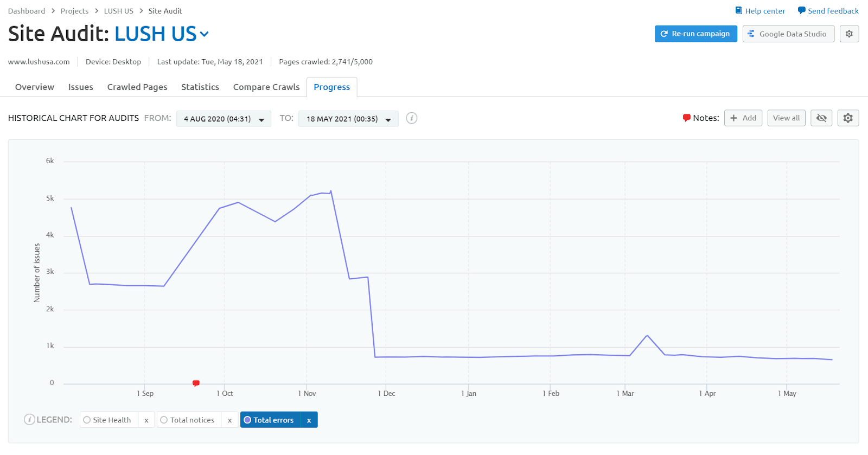The image size is (868, 455).
Task: Toggle the Total notices legend item
Action: point(189,420)
